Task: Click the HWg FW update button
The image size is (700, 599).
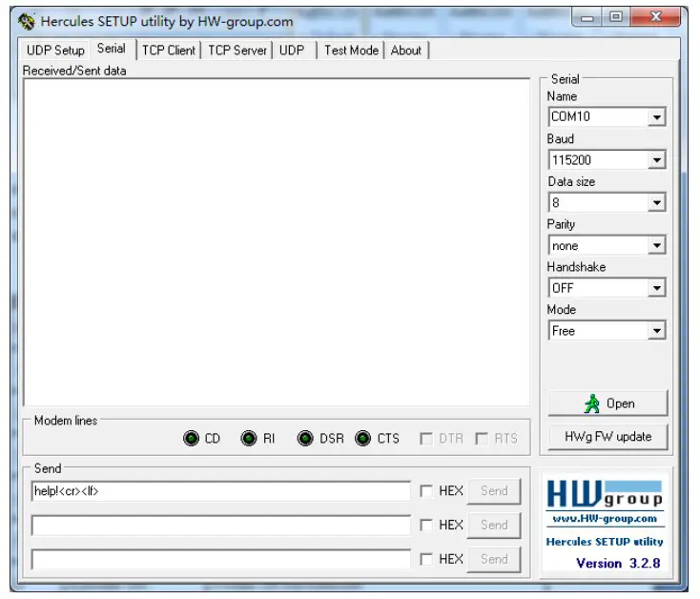Action: (x=608, y=437)
